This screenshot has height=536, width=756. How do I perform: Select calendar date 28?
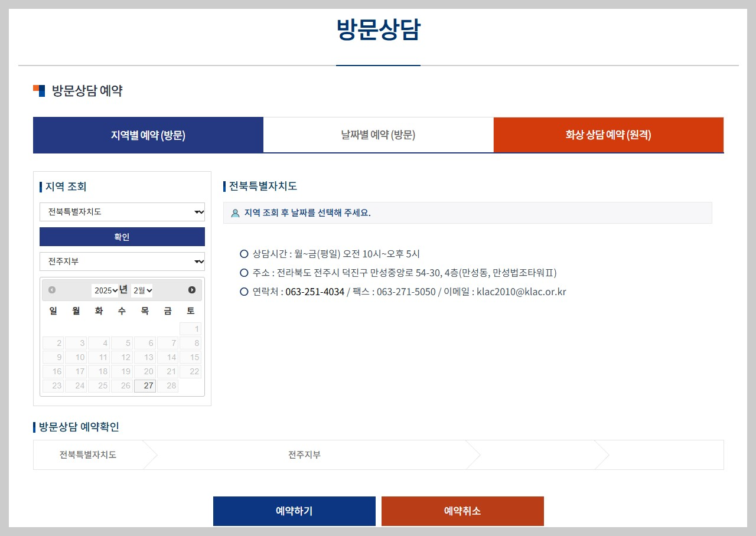click(168, 386)
